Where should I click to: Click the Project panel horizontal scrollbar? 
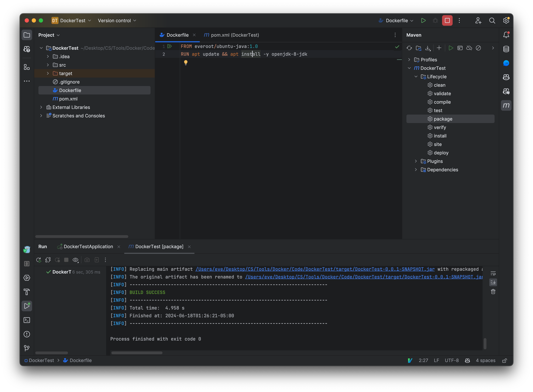click(x=82, y=237)
